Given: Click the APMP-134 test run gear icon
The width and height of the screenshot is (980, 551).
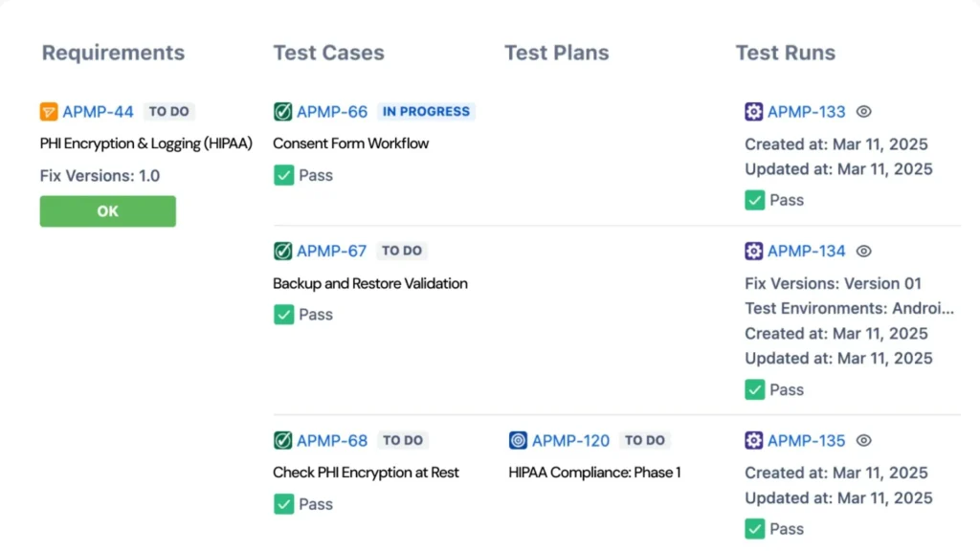Looking at the screenshot, I should 754,251.
